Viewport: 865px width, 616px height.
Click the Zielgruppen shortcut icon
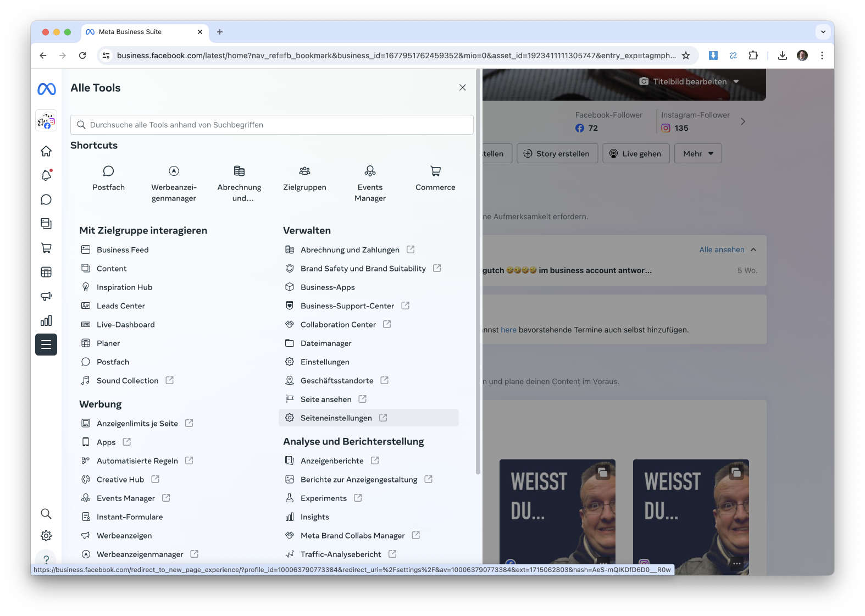(304, 171)
